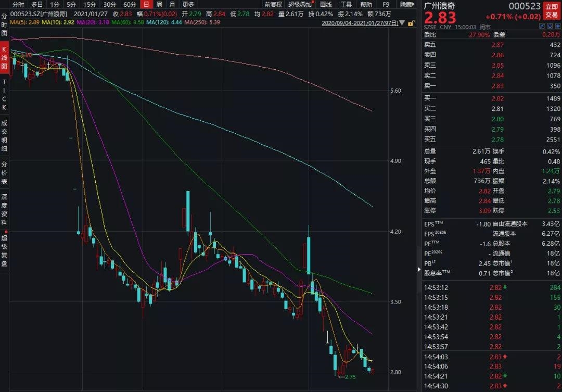Click the bell alert icon under the price change
Screen dimensions: 562x392
click(x=550, y=26)
